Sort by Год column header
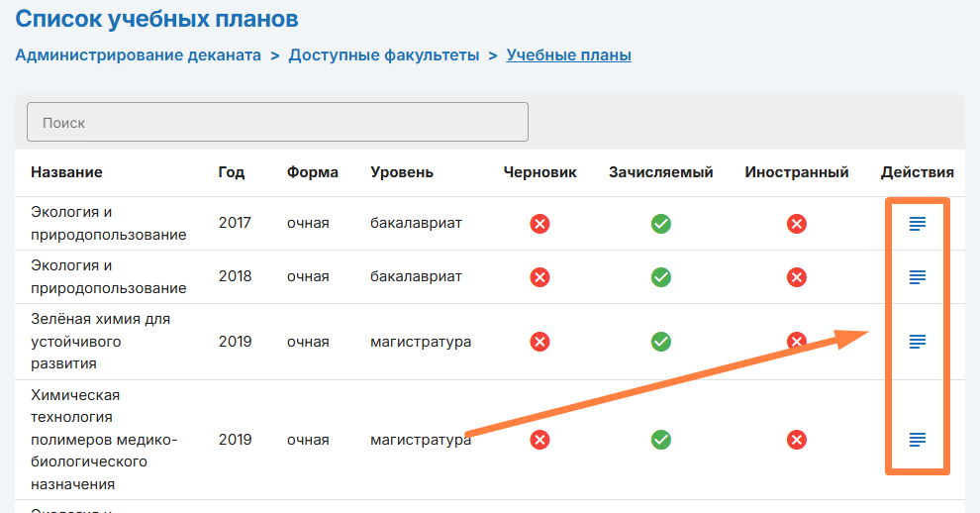This screenshot has width=980, height=513. click(232, 172)
